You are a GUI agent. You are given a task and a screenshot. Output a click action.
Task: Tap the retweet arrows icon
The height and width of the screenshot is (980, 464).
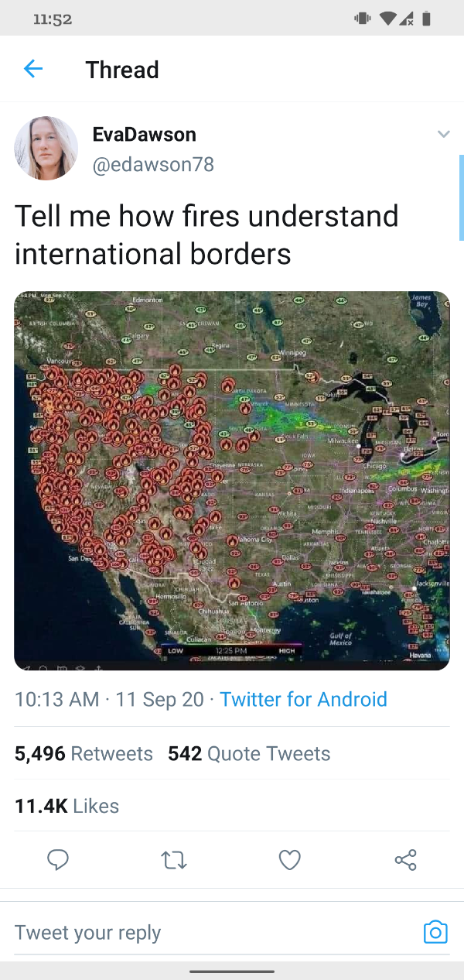pos(174,860)
